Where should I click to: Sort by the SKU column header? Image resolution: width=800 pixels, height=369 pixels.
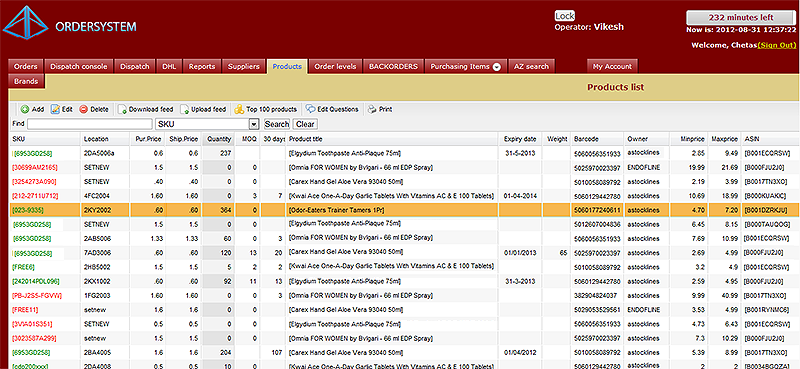45,139
